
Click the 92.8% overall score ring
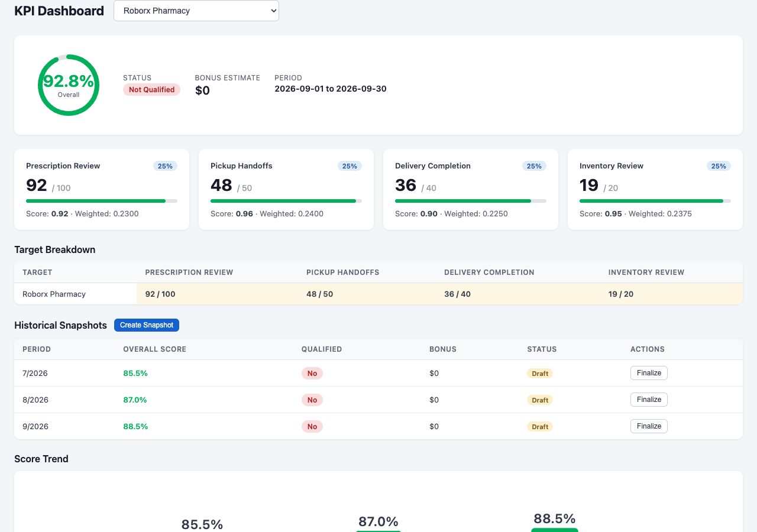pos(69,85)
